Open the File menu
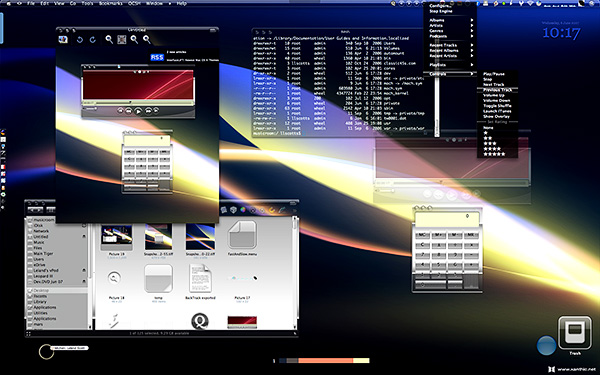The image size is (600, 375). (31, 3)
